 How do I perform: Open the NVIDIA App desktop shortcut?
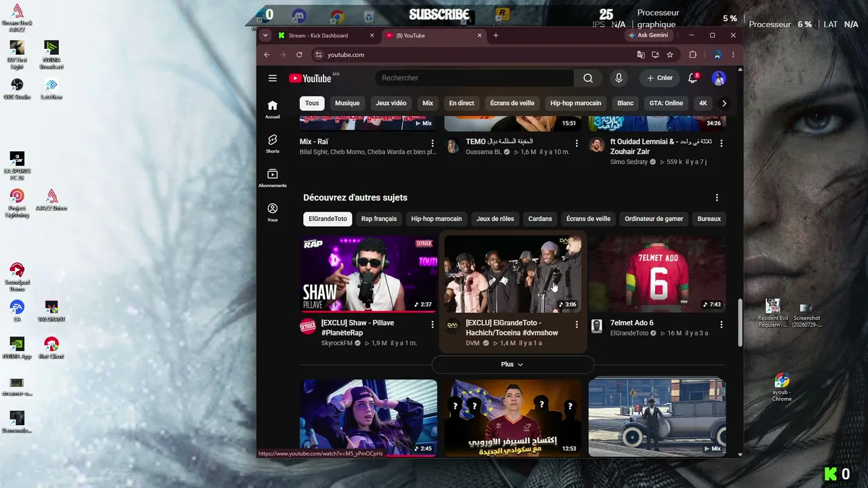tap(17, 348)
